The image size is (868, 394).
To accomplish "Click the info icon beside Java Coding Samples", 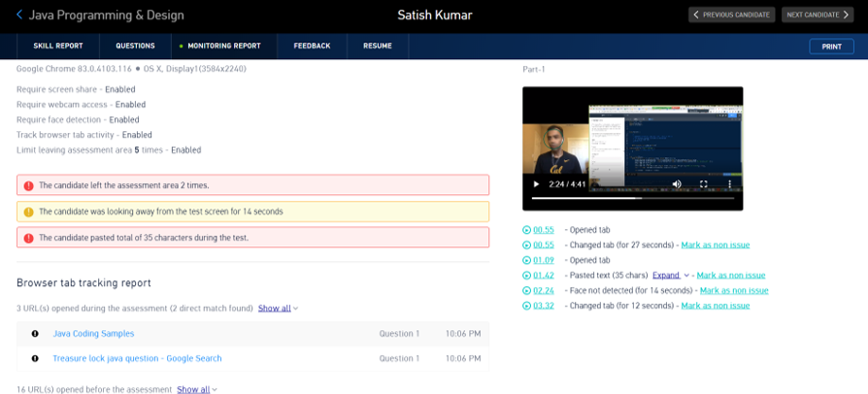I will (35, 334).
